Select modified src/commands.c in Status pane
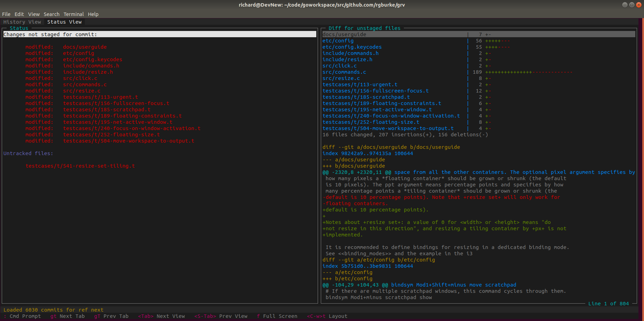The height and width of the screenshot is (321, 644). click(66, 85)
